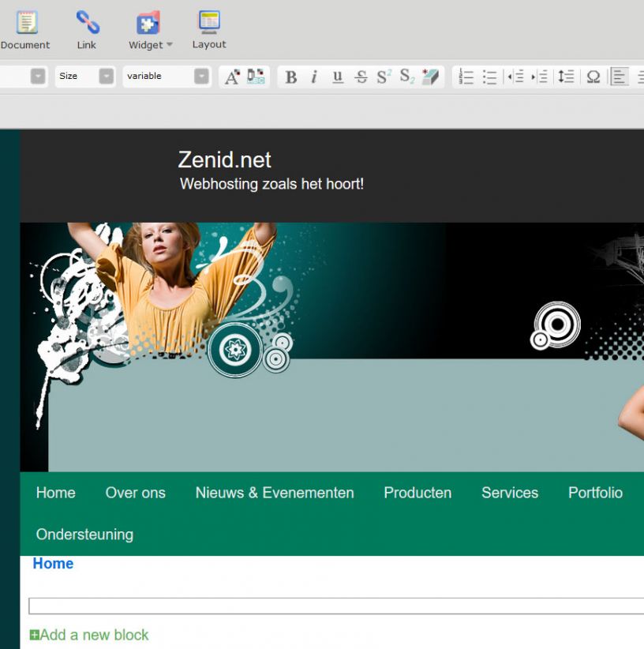Screen dimensions: 644x649
Task: Toggle superscript formatting
Action: (384, 77)
